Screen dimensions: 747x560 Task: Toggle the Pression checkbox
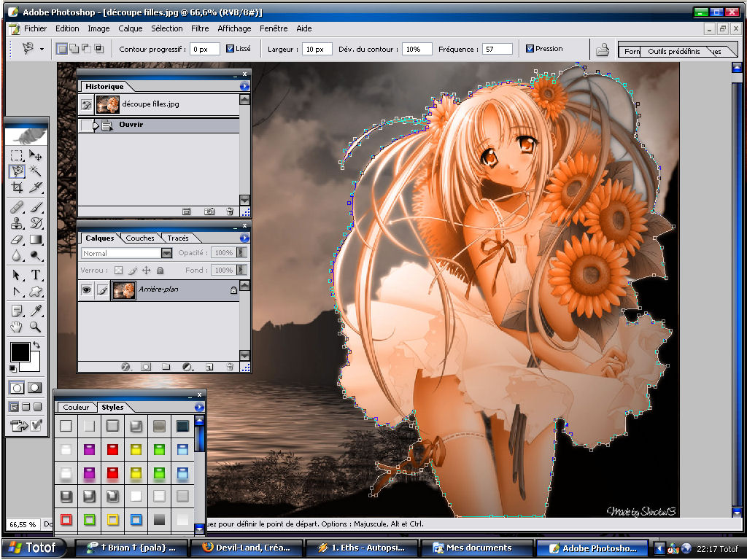(530, 49)
